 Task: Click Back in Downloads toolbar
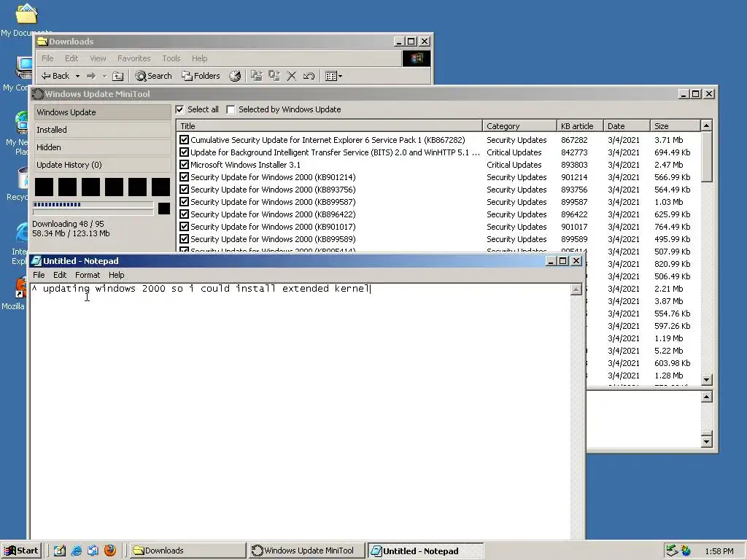(x=55, y=76)
